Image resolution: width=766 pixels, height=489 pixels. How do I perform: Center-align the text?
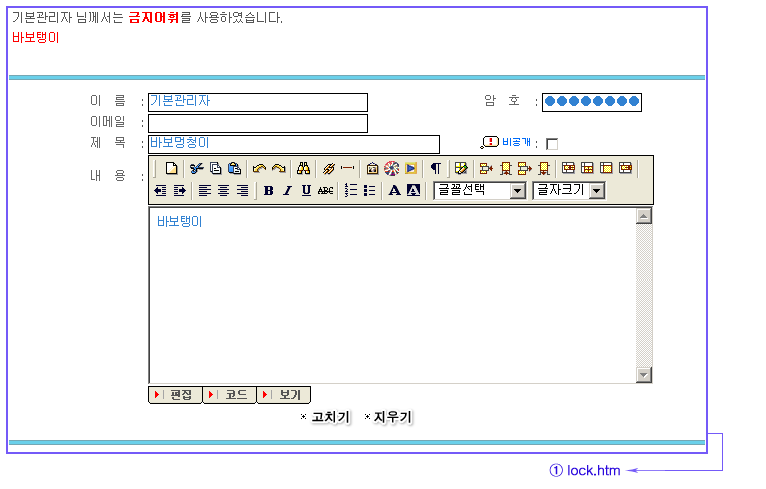click(x=223, y=190)
